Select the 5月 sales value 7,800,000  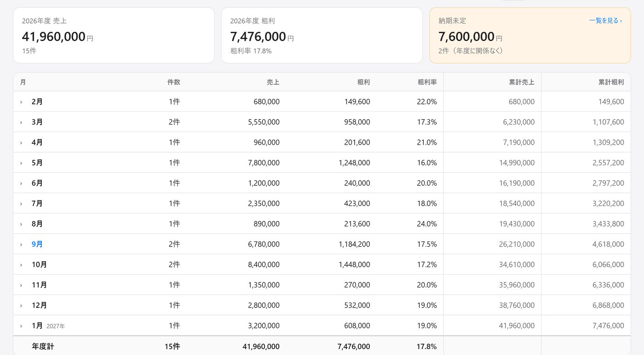click(264, 163)
